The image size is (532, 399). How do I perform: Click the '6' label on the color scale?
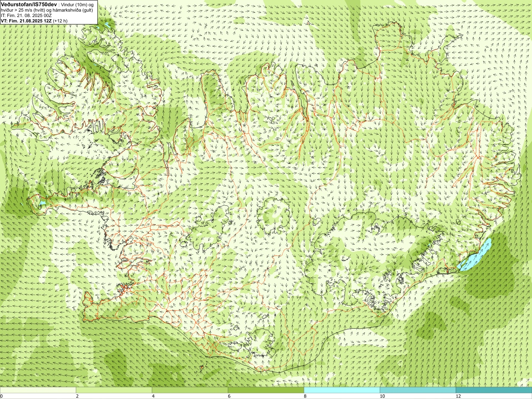coord(229,396)
